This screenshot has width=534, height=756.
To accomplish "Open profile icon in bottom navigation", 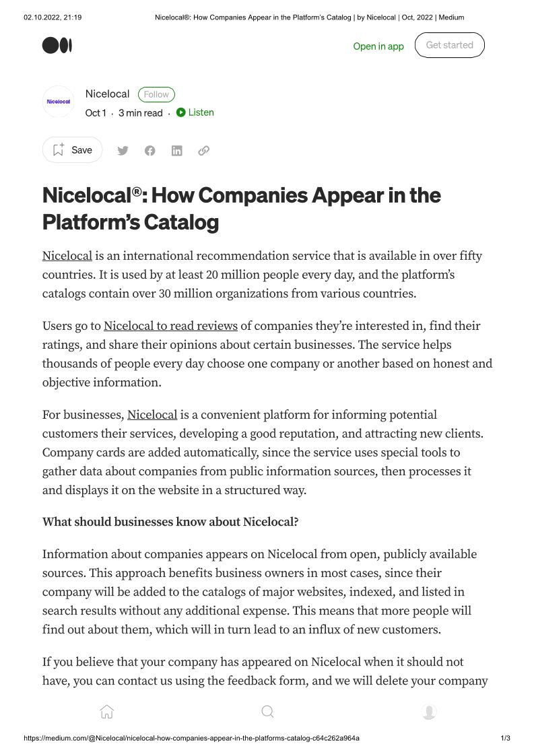I will click(x=429, y=712).
